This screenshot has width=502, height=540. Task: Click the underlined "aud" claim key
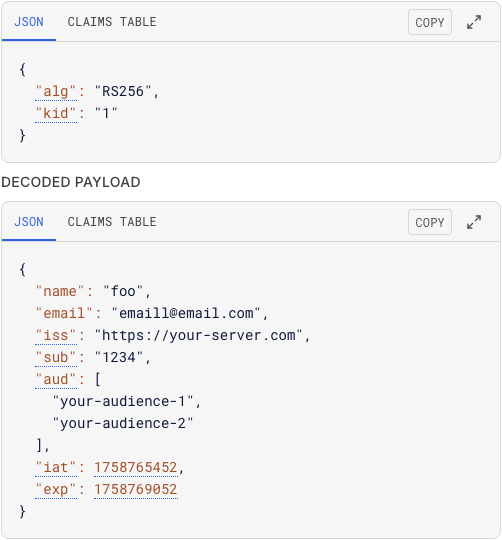click(x=56, y=380)
